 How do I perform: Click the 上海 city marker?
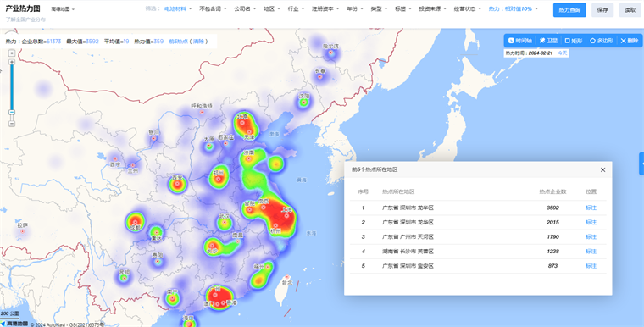286,215
